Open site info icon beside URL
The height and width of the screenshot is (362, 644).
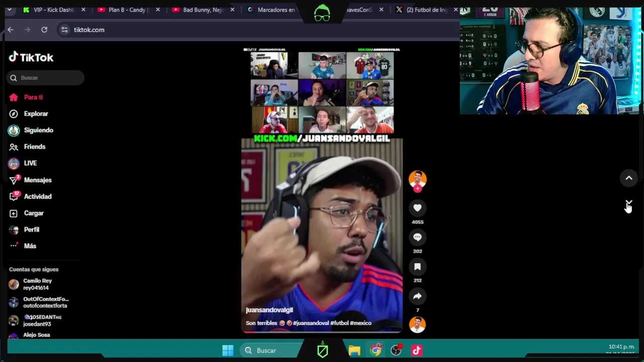(x=64, y=30)
